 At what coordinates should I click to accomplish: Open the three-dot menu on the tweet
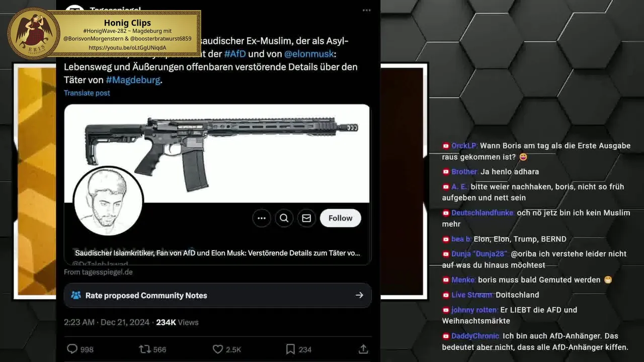(x=366, y=10)
